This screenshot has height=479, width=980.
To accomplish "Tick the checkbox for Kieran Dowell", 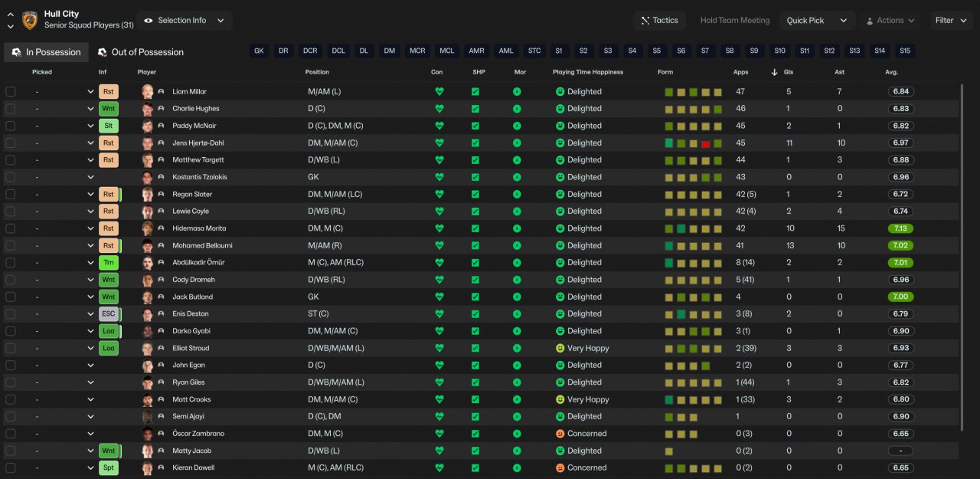I will (11, 468).
